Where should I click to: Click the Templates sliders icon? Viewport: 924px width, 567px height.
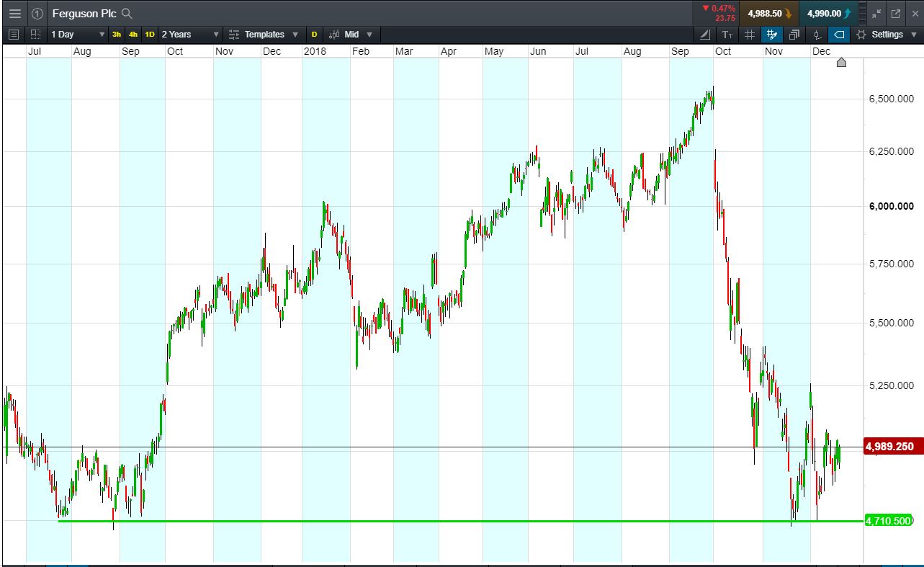(x=234, y=34)
